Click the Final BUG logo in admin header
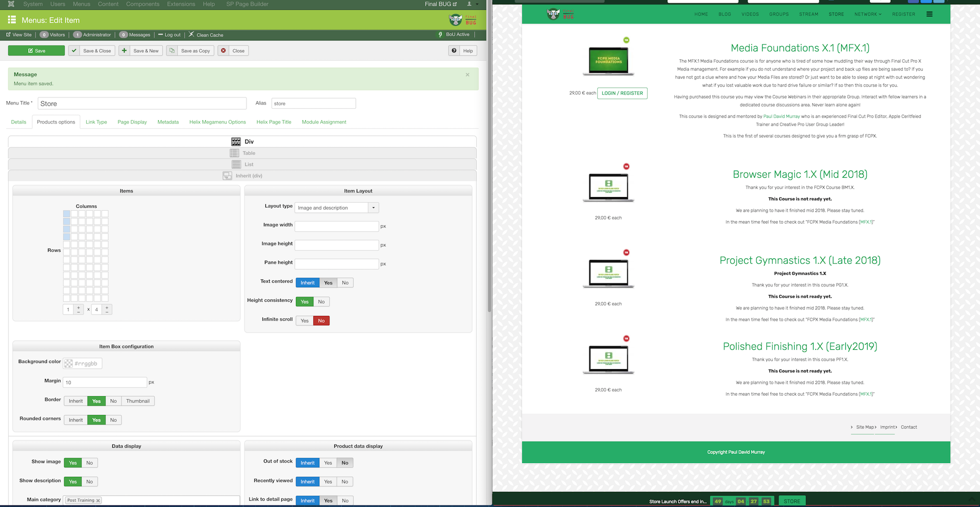This screenshot has width=980, height=507. pos(462,20)
